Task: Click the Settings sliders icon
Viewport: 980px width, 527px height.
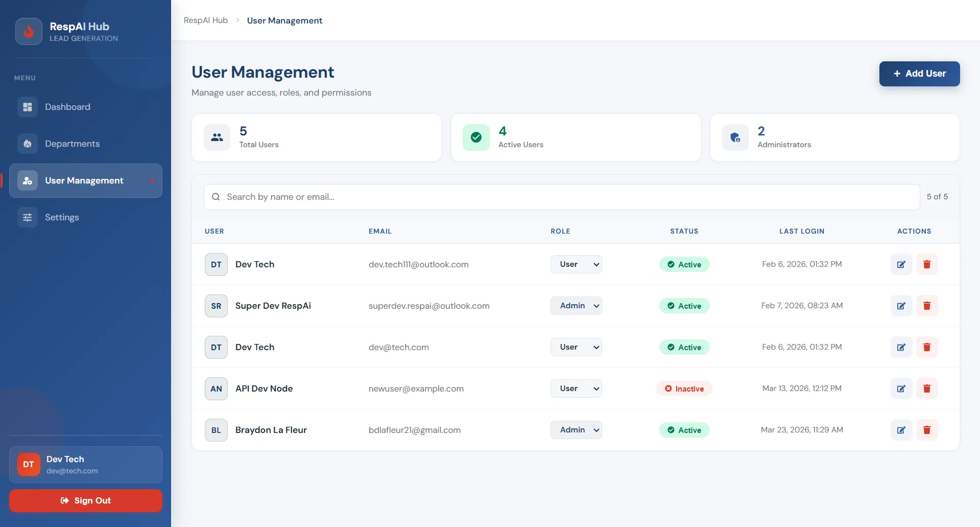Action: pos(28,217)
